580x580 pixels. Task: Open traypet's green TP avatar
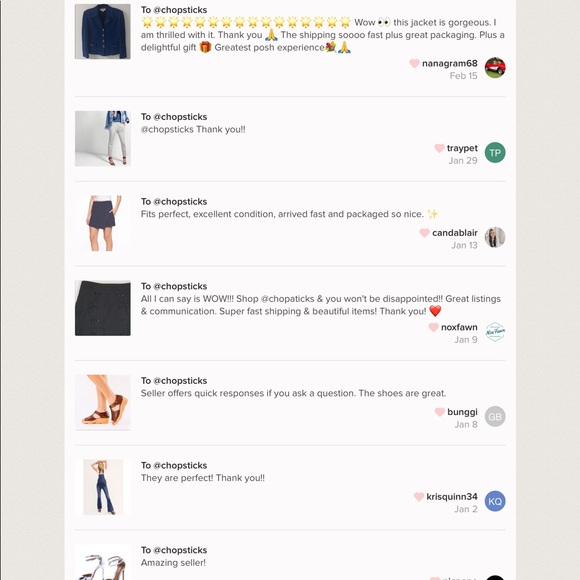pyautogui.click(x=495, y=152)
